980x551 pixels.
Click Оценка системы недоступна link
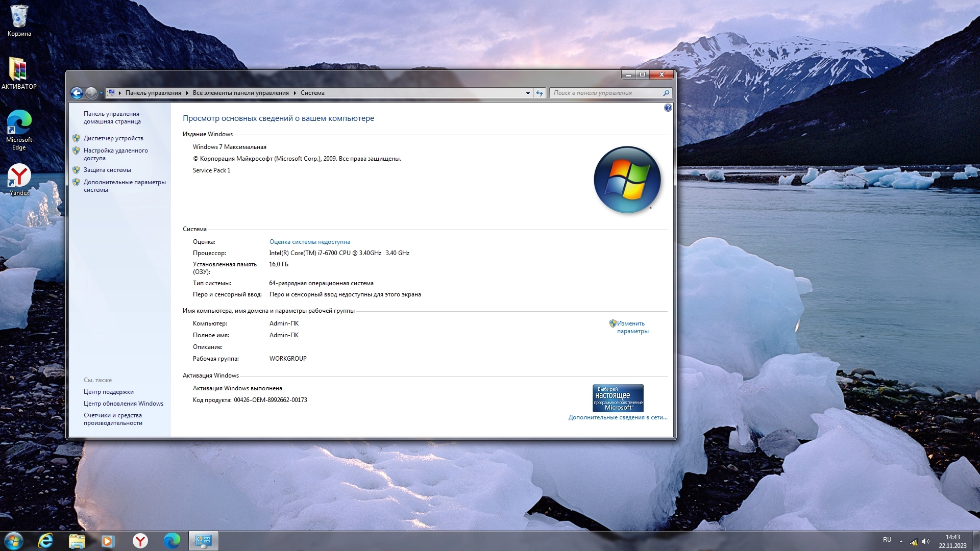tap(309, 242)
